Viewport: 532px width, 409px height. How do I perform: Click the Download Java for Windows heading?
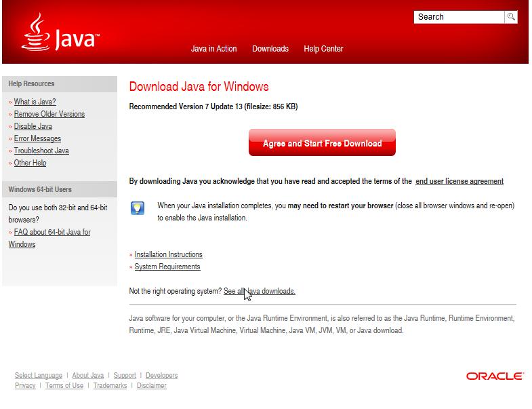[199, 87]
